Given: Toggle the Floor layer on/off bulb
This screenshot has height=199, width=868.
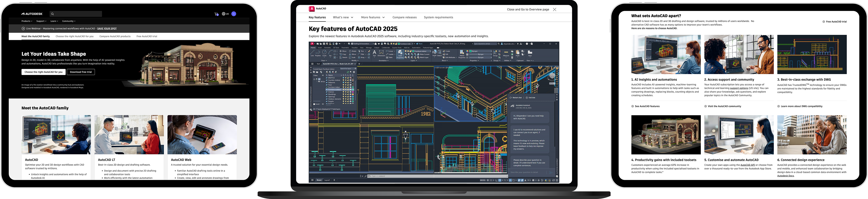Looking at the screenshot, I should click(x=343, y=85).
